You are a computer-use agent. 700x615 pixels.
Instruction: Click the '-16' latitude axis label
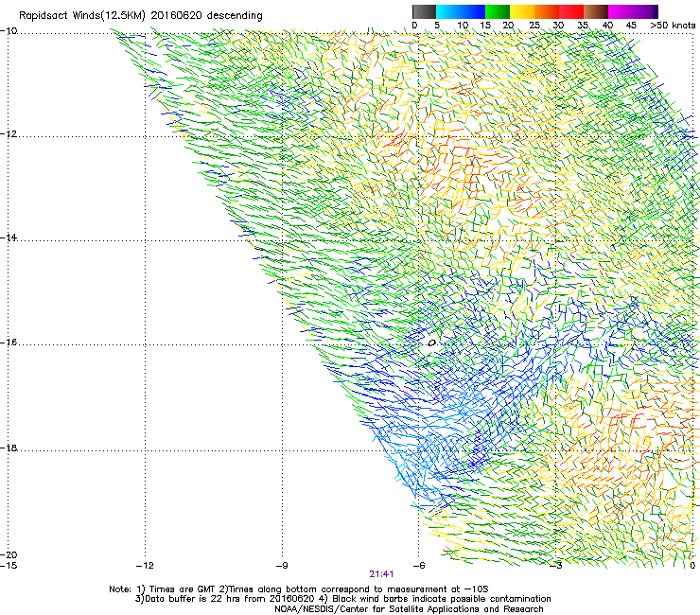9,343
